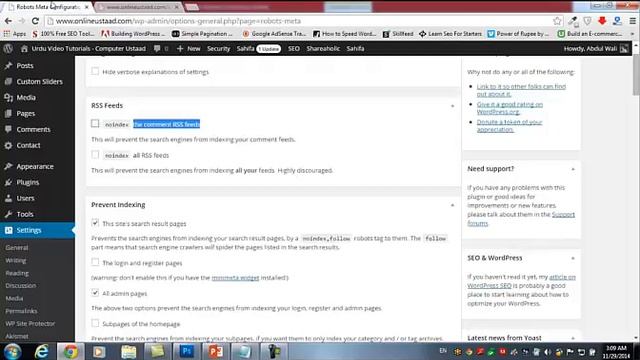Screen dimensions: 640x360
Task: Collapse SEO & WordPress panel arrow
Action: (573, 258)
